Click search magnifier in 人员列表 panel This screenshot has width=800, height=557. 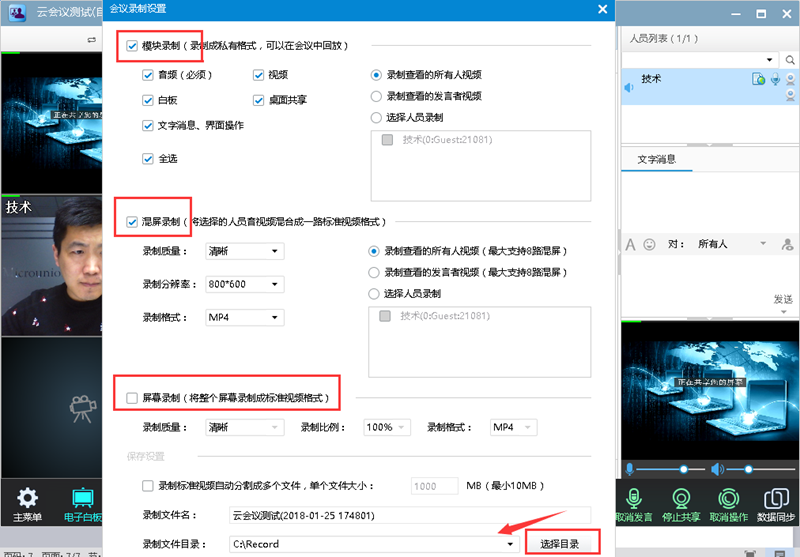click(x=790, y=60)
